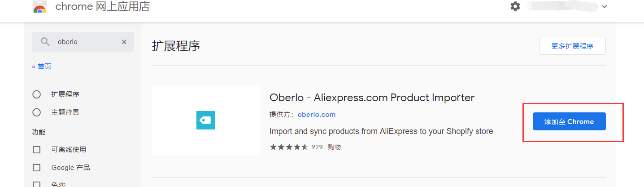Clear the oberlo search with X icon
The image size is (644, 187).
124,42
